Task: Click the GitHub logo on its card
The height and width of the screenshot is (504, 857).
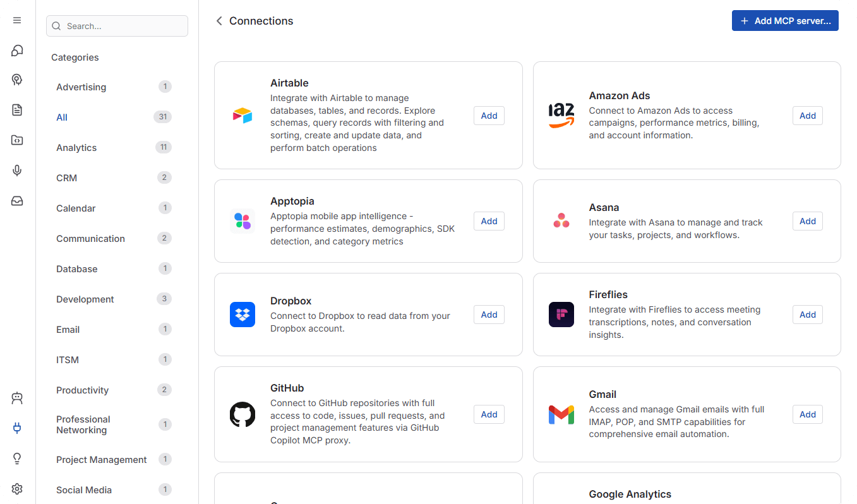Action: point(243,414)
